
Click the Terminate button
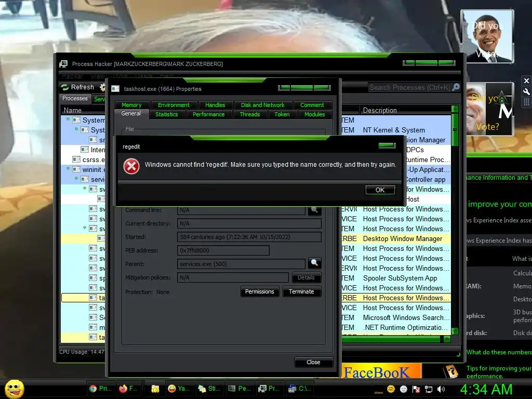click(301, 291)
